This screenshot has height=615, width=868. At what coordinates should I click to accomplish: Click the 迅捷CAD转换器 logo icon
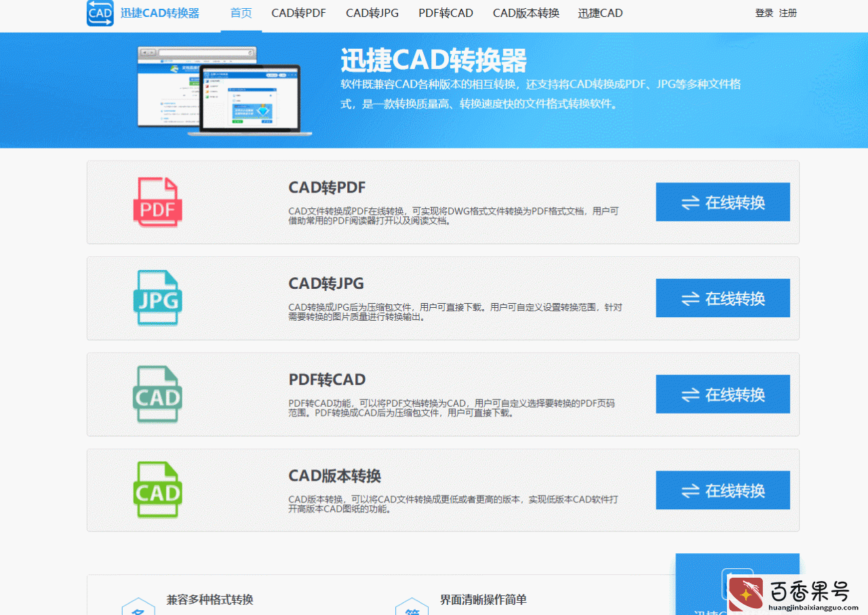pyautogui.click(x=100, y=13)
